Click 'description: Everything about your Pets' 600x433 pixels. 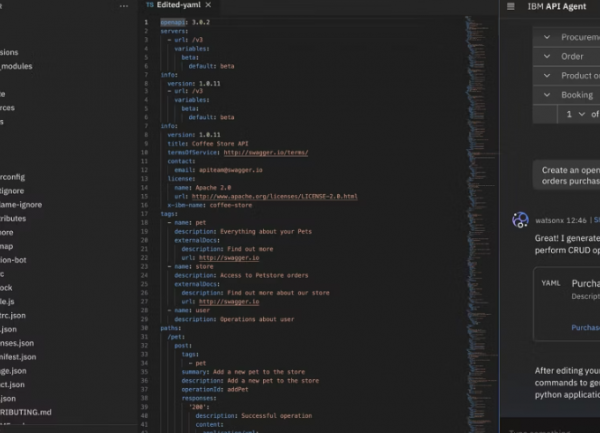pos(243,231)
